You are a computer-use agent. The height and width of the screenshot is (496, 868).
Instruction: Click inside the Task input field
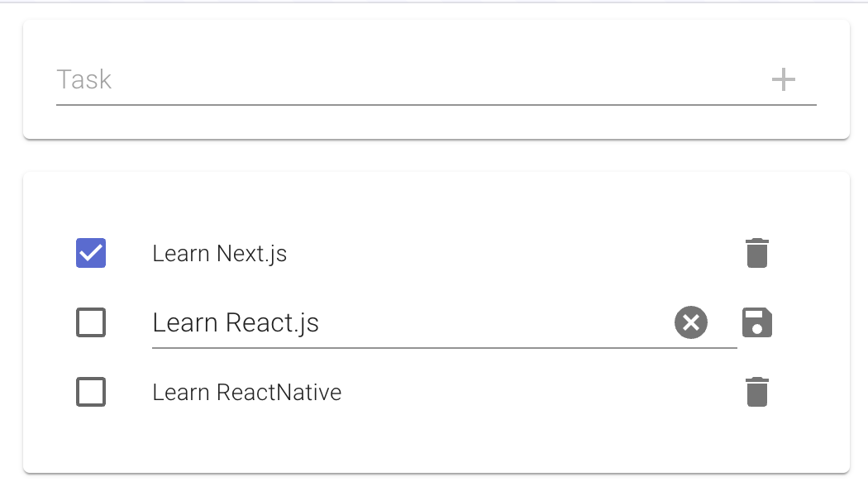tap(331, 79)
